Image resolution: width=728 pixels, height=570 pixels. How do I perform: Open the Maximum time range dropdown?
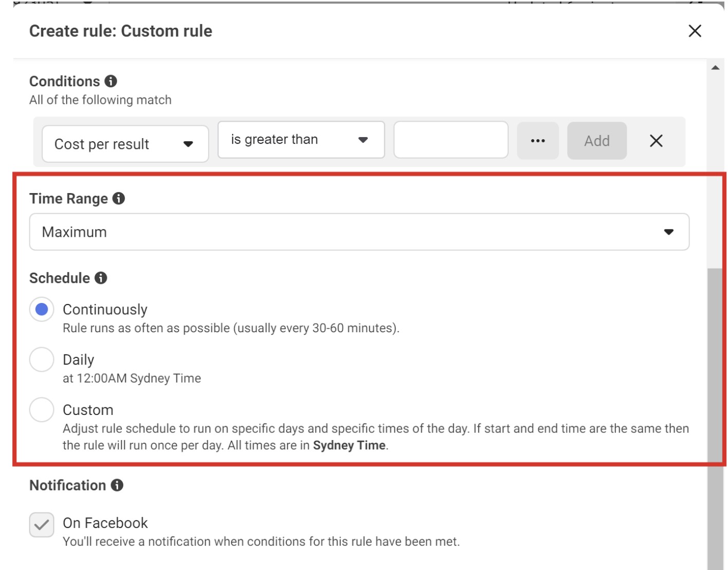coord(360,232)
